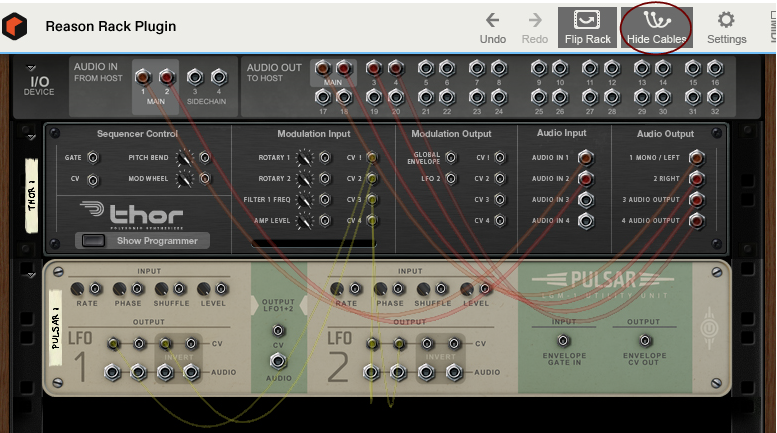This screenshot has height=433, width=777.
Task: Click the Reason logo icon
Action: click(14, 26)
